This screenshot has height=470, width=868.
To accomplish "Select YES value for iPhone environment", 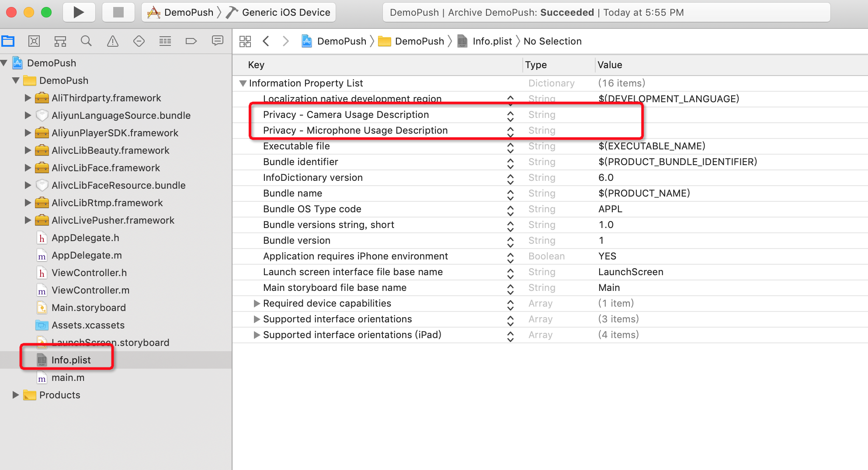I will (607, 256).
